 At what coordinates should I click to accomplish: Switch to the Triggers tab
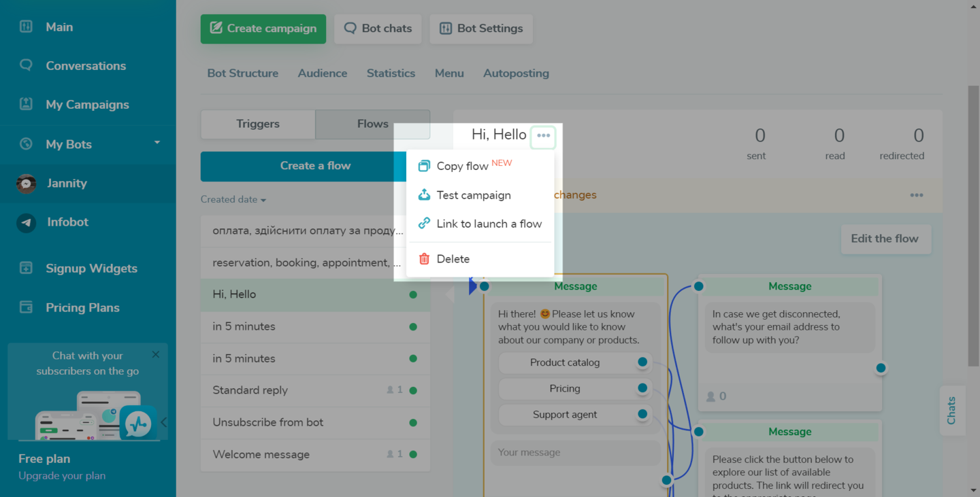tap(258, 124)
